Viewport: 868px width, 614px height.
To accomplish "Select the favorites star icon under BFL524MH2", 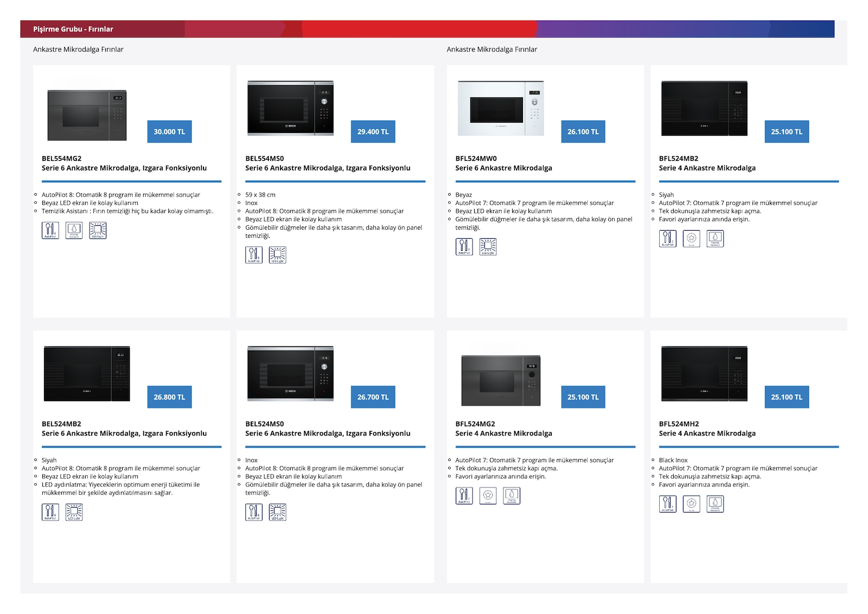I will click(x=691, y=504).
